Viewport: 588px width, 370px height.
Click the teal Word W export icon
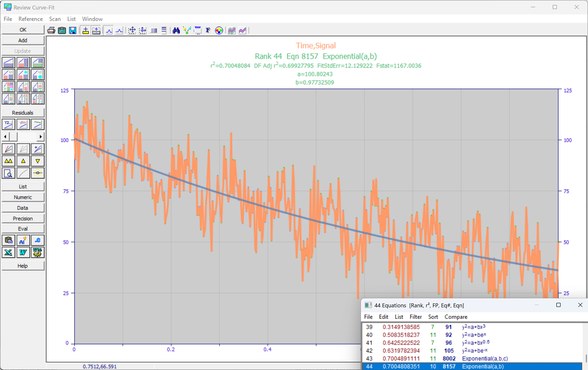tap(23, 252)
